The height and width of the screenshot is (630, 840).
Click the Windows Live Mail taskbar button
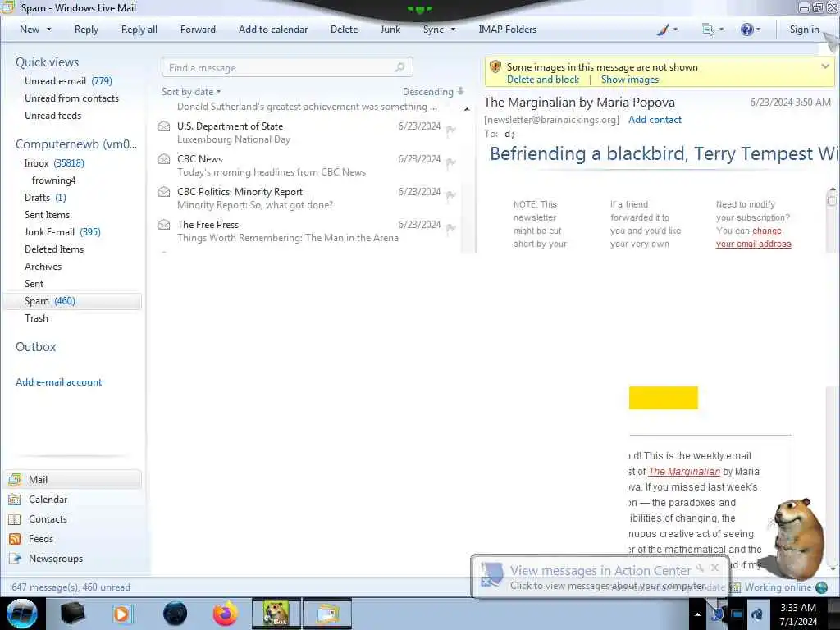(327, 614)
